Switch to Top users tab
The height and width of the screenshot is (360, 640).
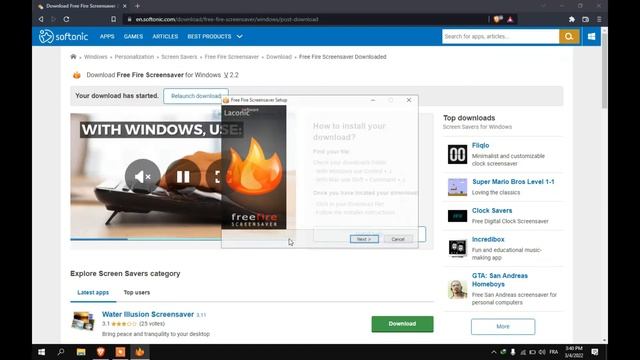(x=137, y=293)
